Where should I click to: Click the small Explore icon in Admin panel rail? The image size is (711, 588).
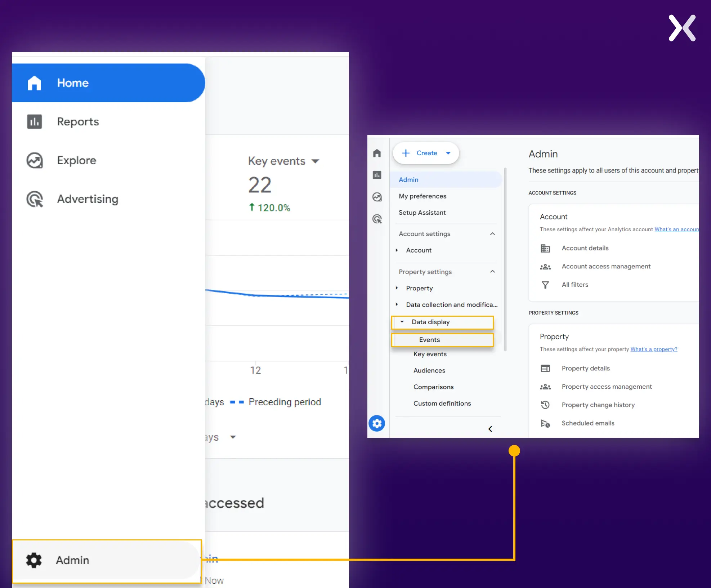coord(377,197)
